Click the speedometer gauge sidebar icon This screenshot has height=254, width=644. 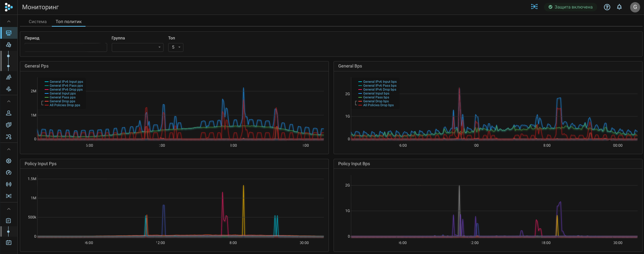click(9, 173)
